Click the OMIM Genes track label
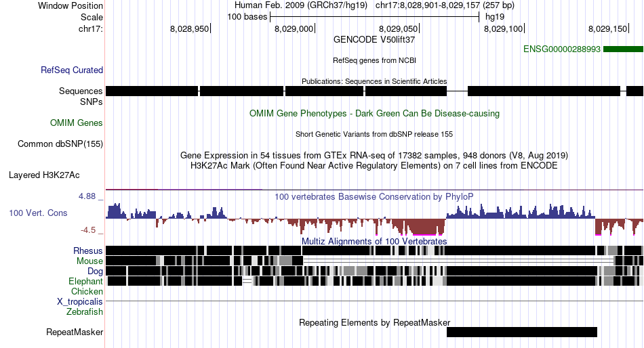Screen dimensions: 644x348 click(x=77, y=123)
